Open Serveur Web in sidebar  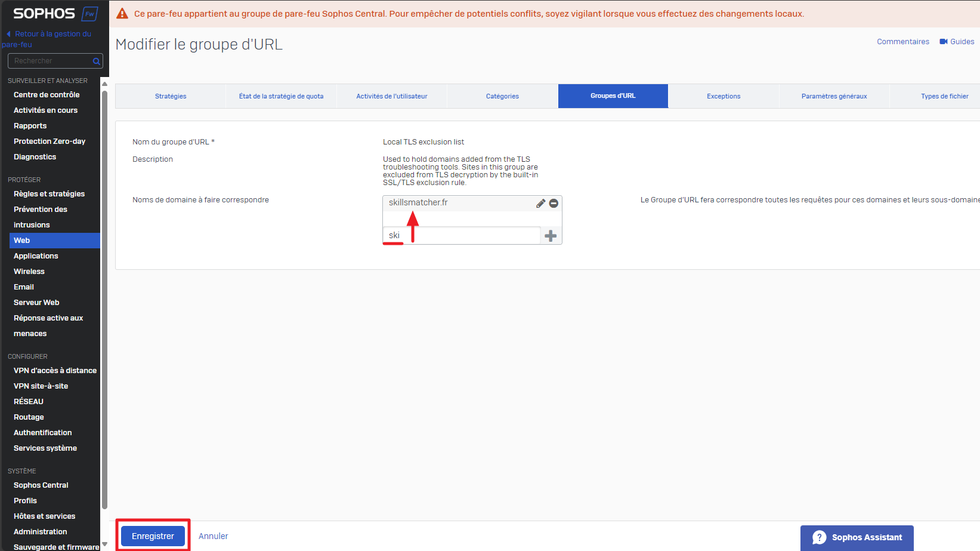36,303
